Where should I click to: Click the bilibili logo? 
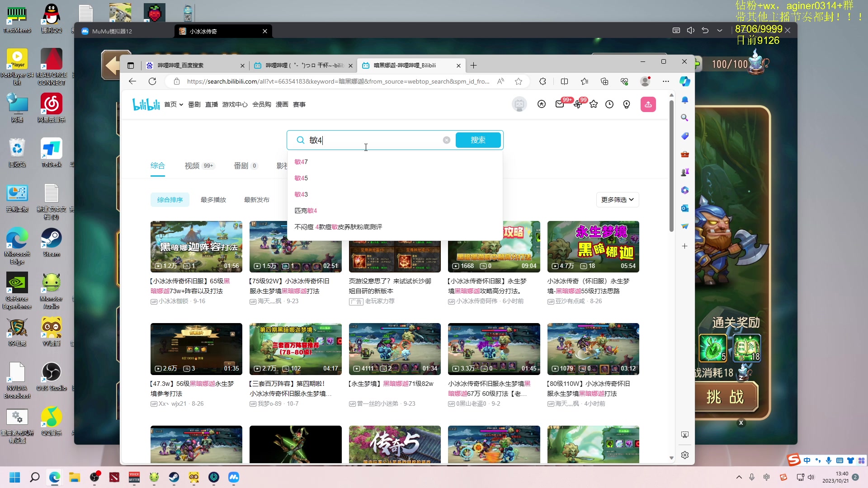[146, 104]
